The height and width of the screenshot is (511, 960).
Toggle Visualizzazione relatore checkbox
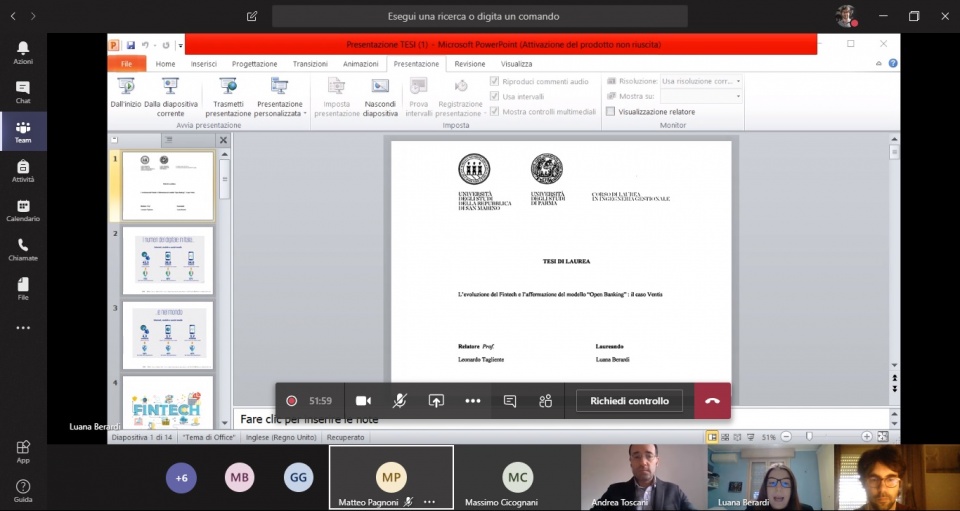[611, 112]
